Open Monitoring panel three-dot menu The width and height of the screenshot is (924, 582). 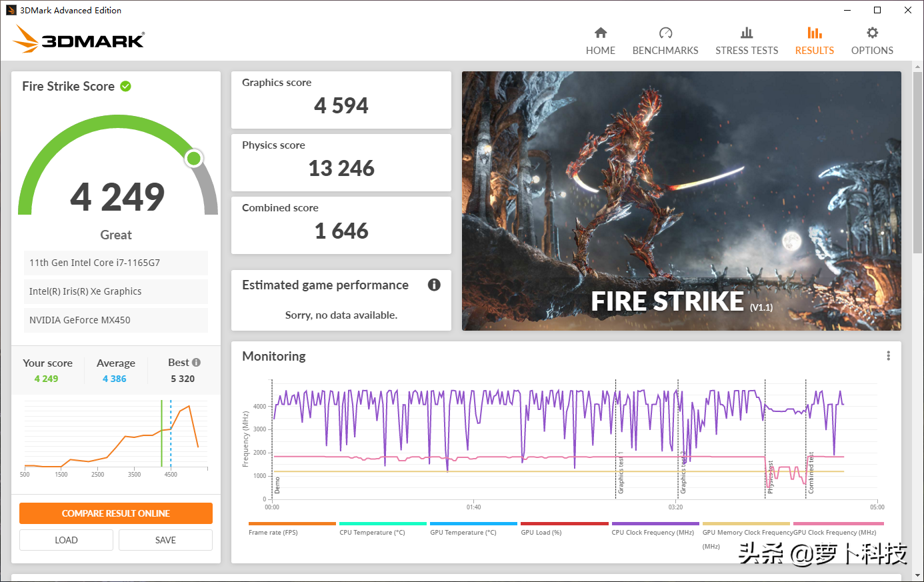[888, 356]
